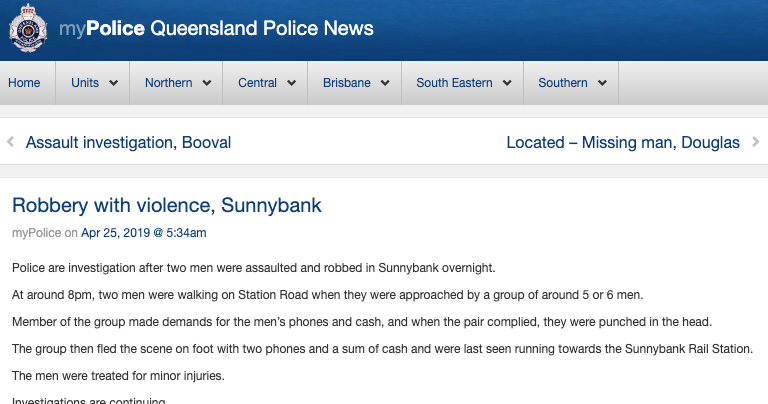Go to Assault investigation, Booval post
The height and width of the screenshot is (404, 768).
(128, 143)
